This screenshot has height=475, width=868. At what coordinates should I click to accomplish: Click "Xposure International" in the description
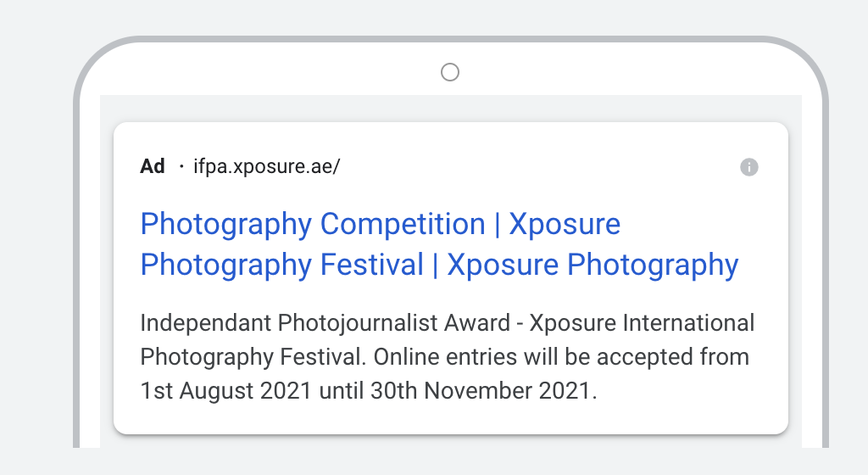(643, 323)
